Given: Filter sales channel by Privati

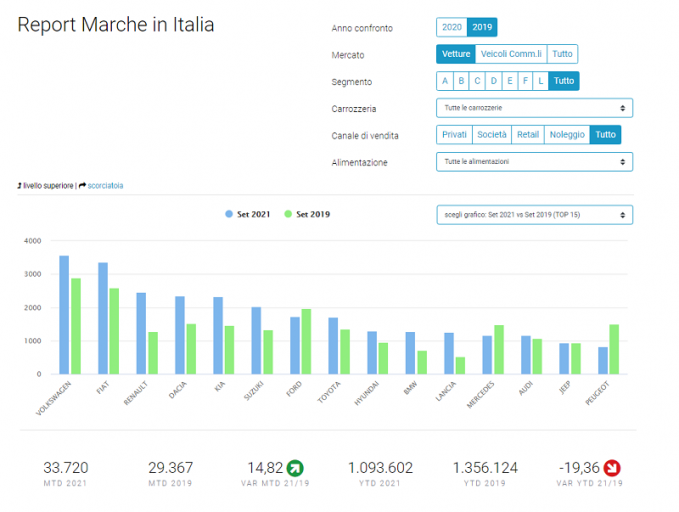Looking at the screenshot, I should 454,135.
